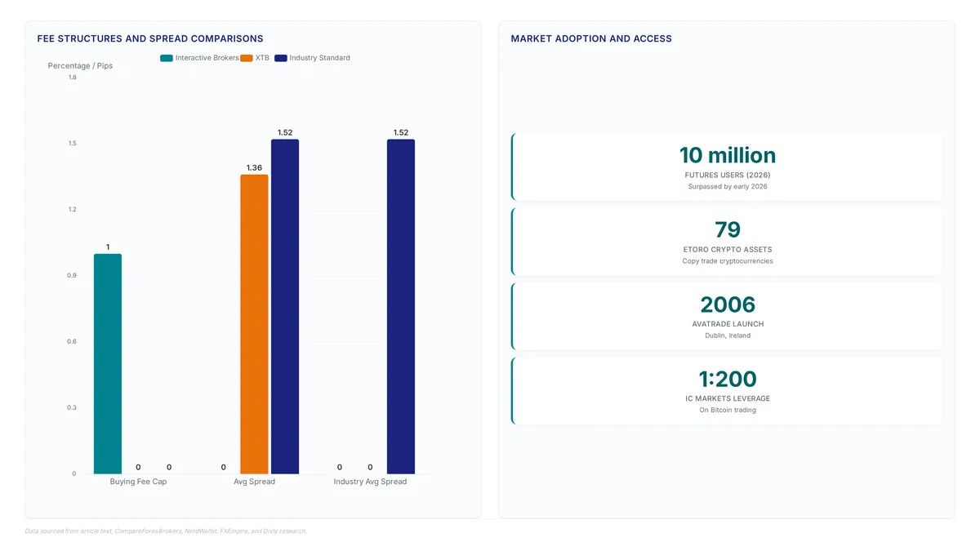Image resolution: width=980 pixels, height=551 pixels.
Task: Click the 1:200 IC Markets leverage figure
Action: [728, 379]
